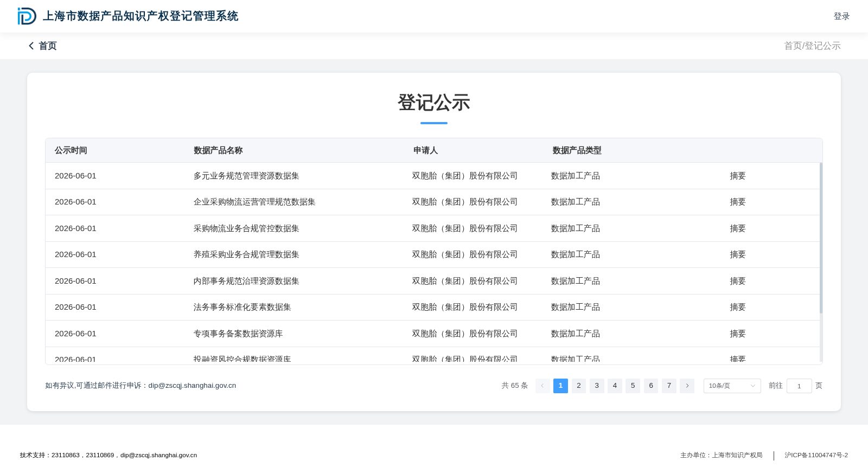Click the system title 上海市数据产品知识产权登记管理系统
868x467 pixels.
click(x=141, y=16)
